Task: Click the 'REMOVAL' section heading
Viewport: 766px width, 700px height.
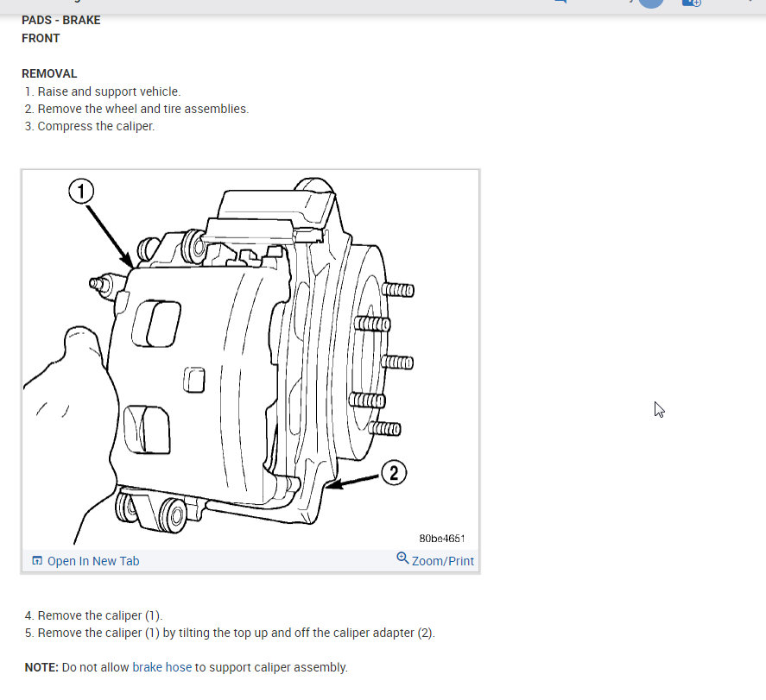Action: pos(49,73)
